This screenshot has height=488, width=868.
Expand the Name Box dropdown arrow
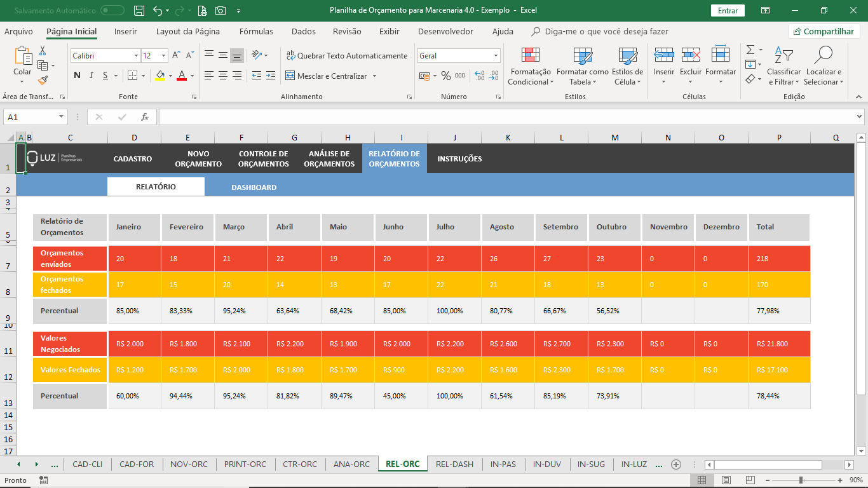click(62, 117)
